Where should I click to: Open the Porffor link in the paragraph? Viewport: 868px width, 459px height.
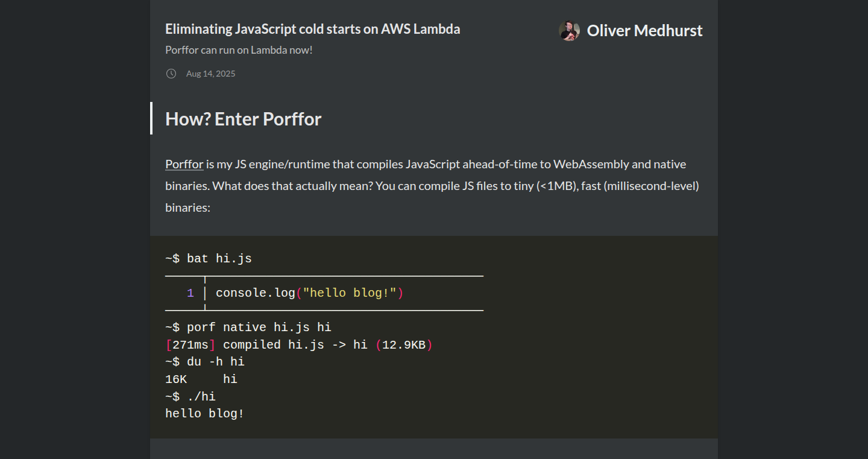coord(184,164)
